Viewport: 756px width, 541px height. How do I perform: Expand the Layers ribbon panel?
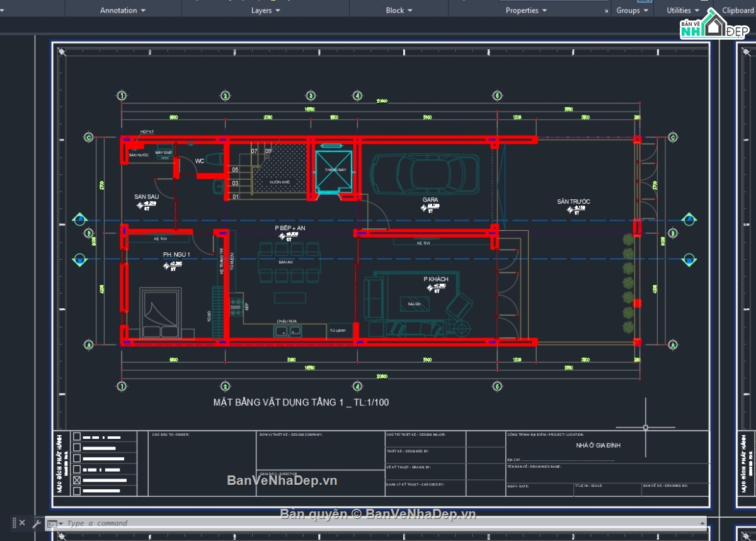click(265, 11)
